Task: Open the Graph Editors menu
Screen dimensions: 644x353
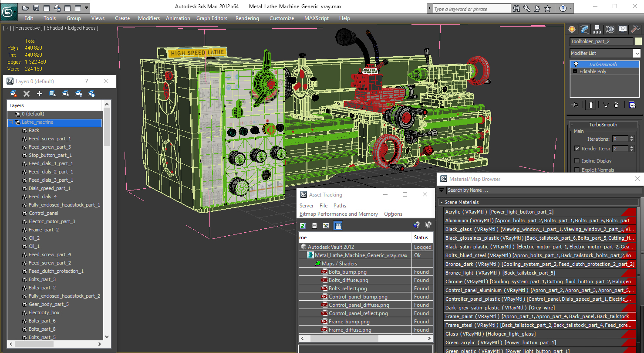Action: [212, 18]
